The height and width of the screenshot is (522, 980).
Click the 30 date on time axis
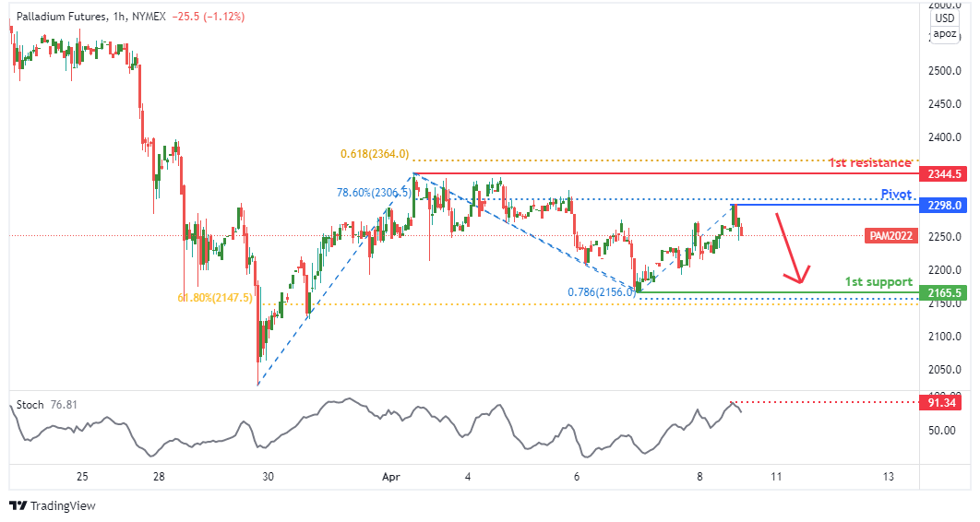pos(268,477)
